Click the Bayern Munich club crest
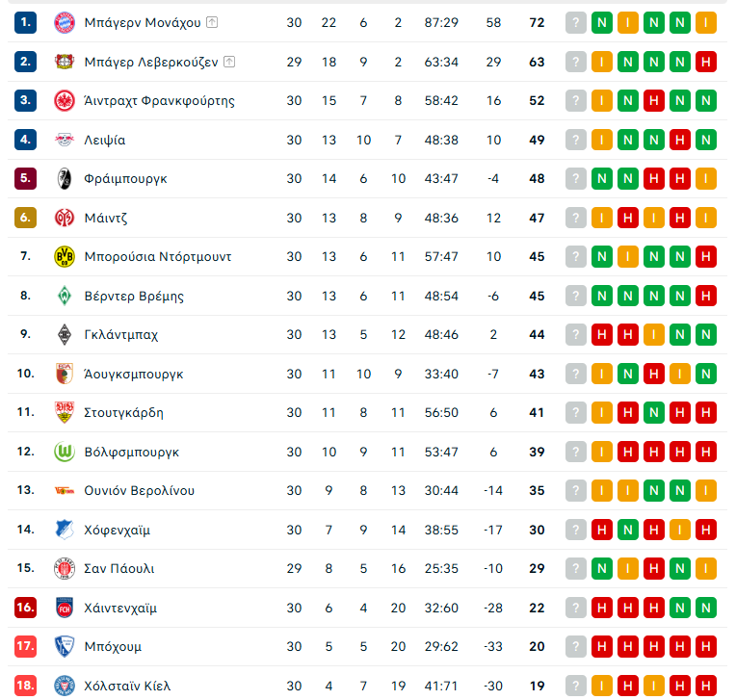736x700 pixels. coord(65,22)
